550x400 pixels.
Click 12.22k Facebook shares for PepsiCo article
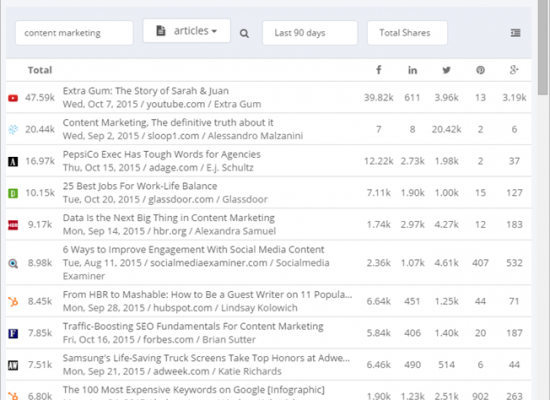[378, 161]
